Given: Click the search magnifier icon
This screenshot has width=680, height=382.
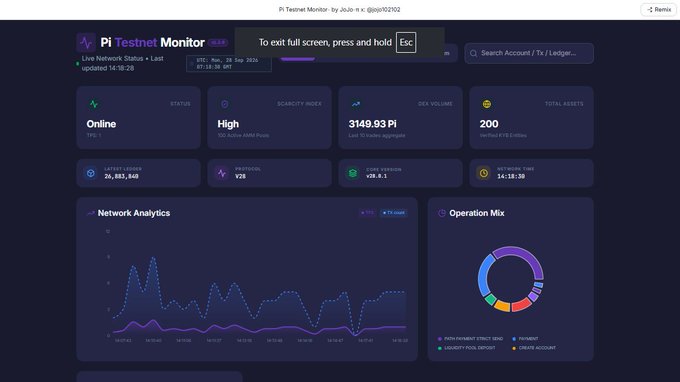Looking at the screenshot, I should [x=473, y=53].
